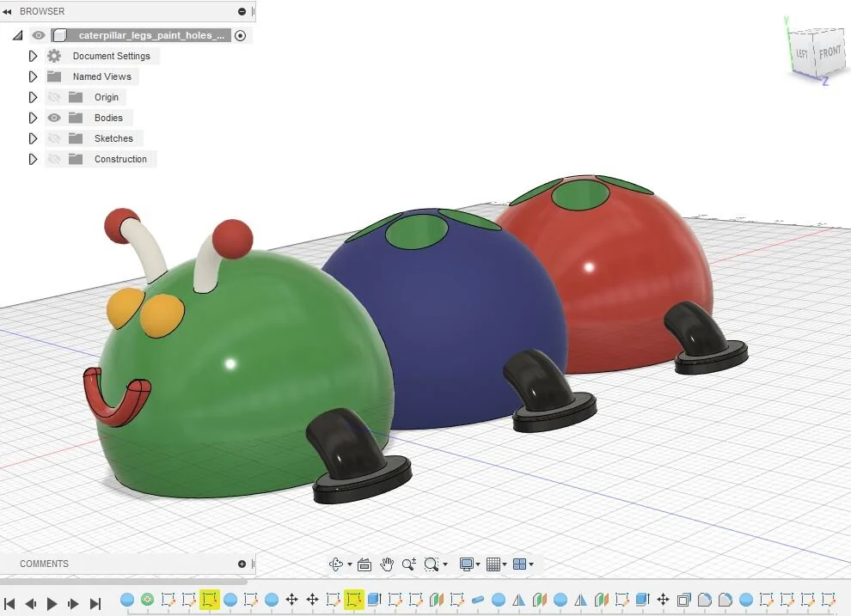The width and height of the screenshot is (851, 616).
Task: Select the first yellow-highlighted sketch in timeline
Action: tap(210, 599)
